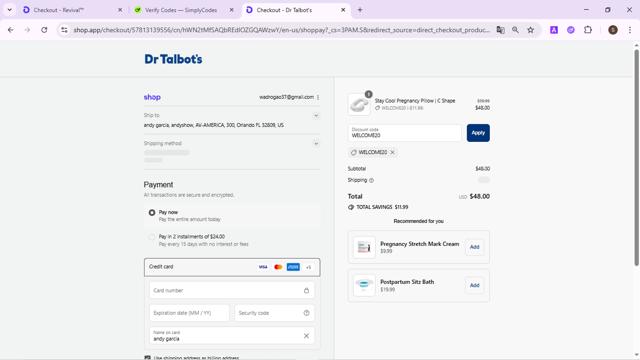
Task: Click the Total $48.00 amount
Action: pyautogui.click(x=480, y=196)
